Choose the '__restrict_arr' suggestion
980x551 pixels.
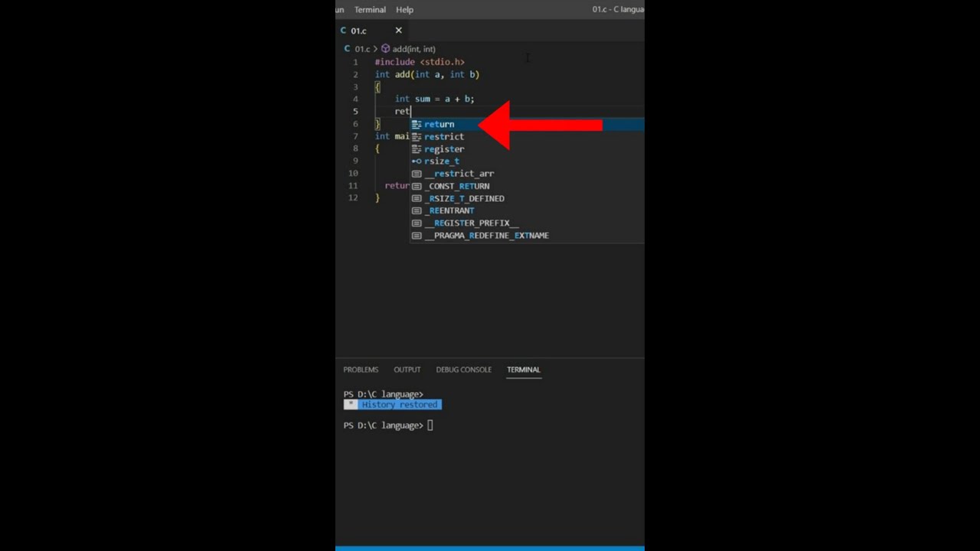point(527,174)
